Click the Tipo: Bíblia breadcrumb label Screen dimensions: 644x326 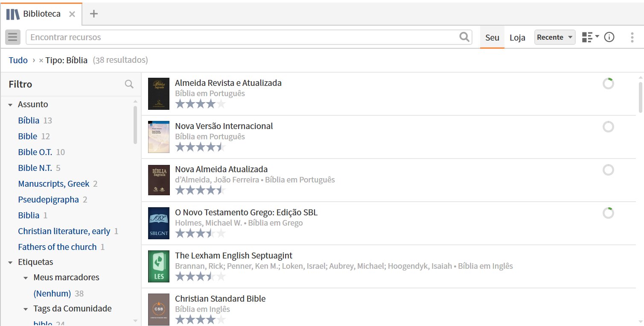click(x=66, y=60)
